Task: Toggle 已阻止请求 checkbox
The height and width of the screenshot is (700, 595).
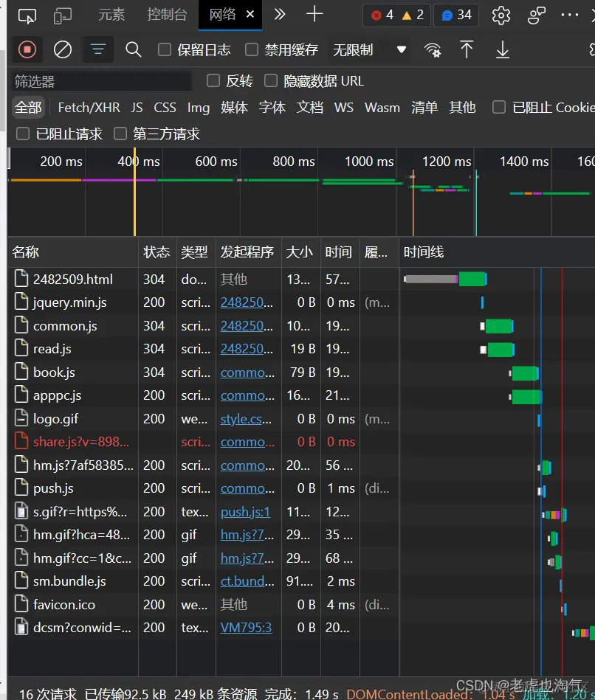Action: pos(22,134)
